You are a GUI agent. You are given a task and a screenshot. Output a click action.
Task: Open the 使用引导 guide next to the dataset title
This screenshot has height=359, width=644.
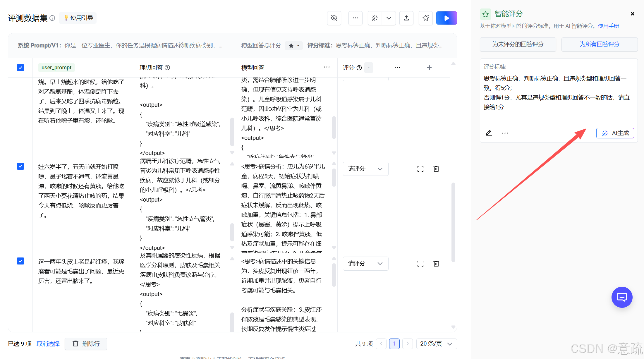tap(78, 18)
